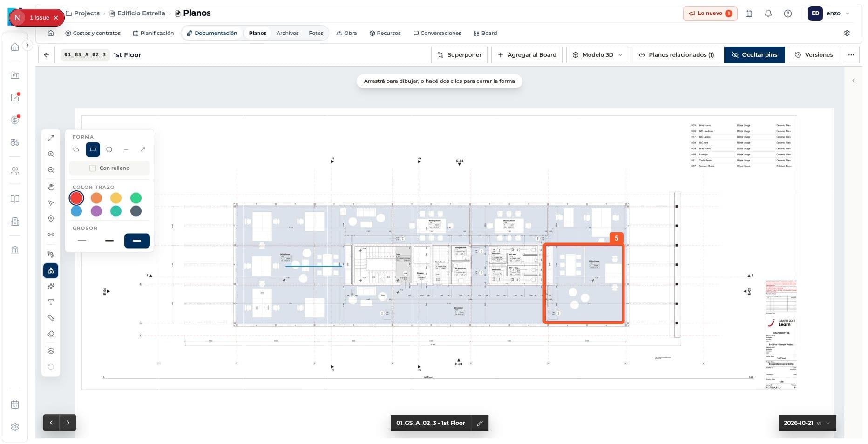868x444 pixels.
Task: Choose the arrow shape option
Action: pyautogui.click(x=142, y=149)
